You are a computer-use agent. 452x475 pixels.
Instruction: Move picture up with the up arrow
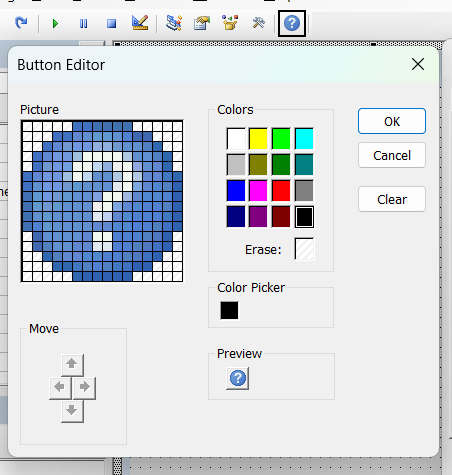click(x=72, y=364)
